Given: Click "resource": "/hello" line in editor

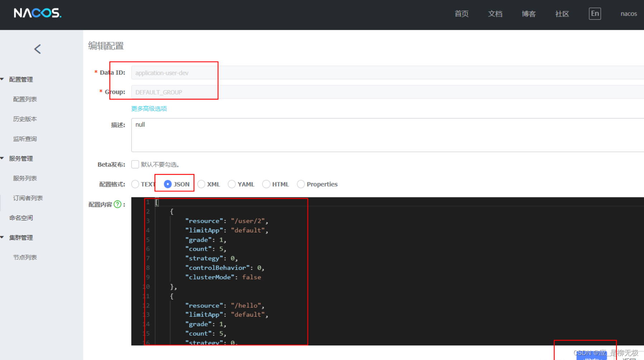Looking at the screenshot, I should pos(225,306).
